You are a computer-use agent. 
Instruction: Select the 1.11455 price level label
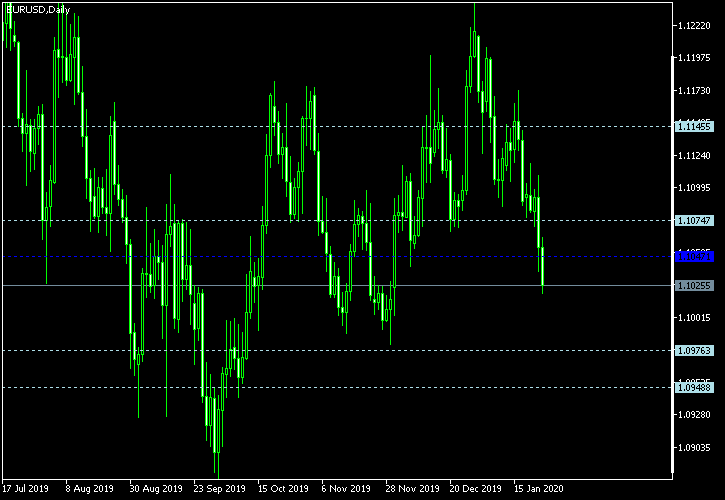tap(694, 126)
